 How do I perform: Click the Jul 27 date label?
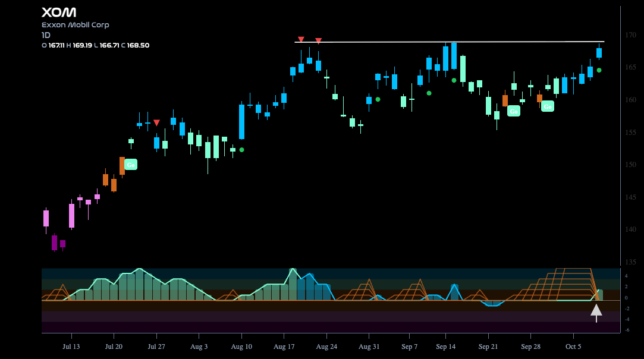coord(156,347)
